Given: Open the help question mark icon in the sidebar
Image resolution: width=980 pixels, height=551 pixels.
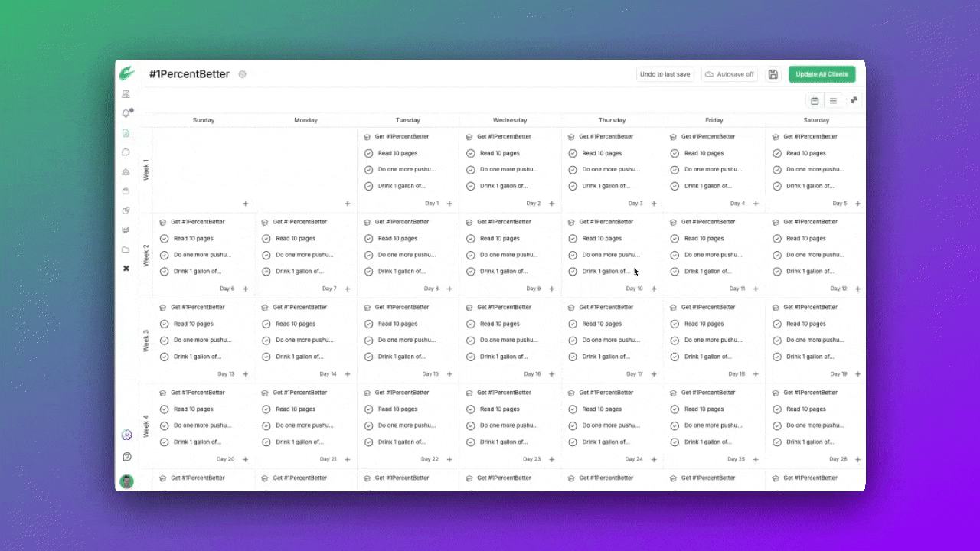Looking at the screenshot, I should (127, 457).
